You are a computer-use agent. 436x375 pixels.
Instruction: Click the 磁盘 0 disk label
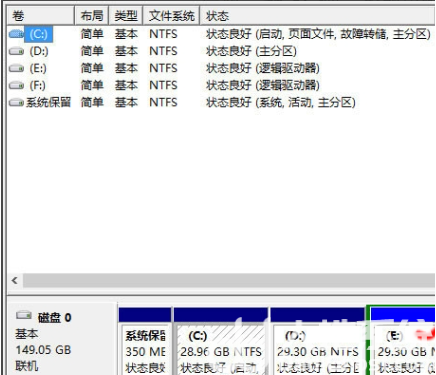pyautogui.click(x=54, y=317)
